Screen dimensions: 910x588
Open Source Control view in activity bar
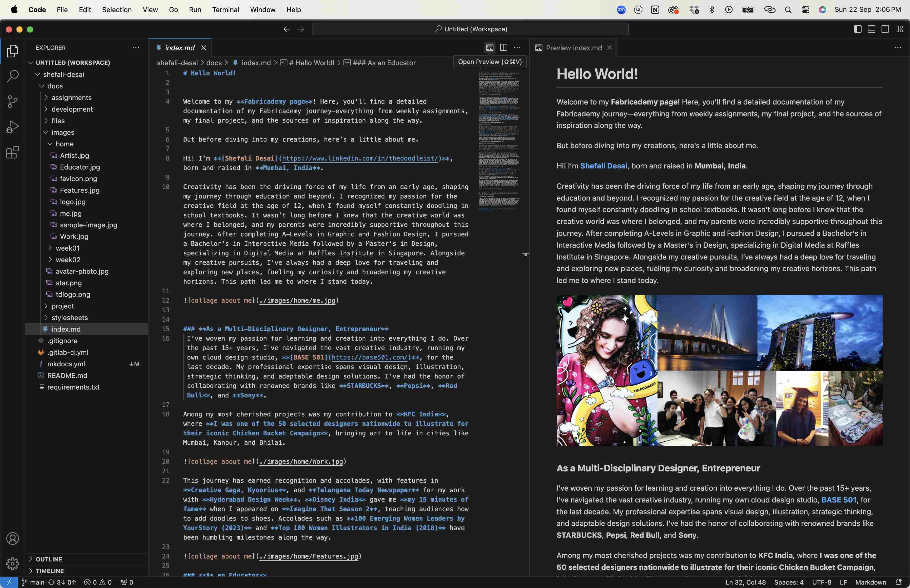click(x=13, y=102)
